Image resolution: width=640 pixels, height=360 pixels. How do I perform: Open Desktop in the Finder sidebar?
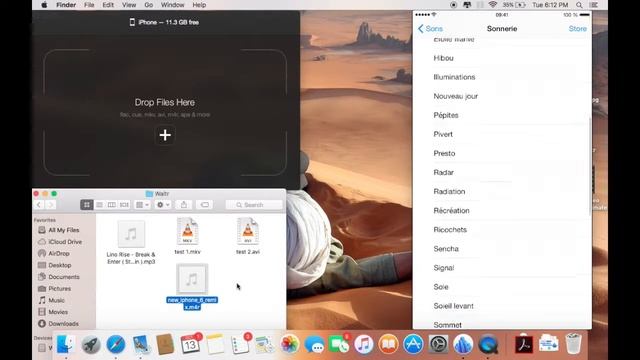59,265
